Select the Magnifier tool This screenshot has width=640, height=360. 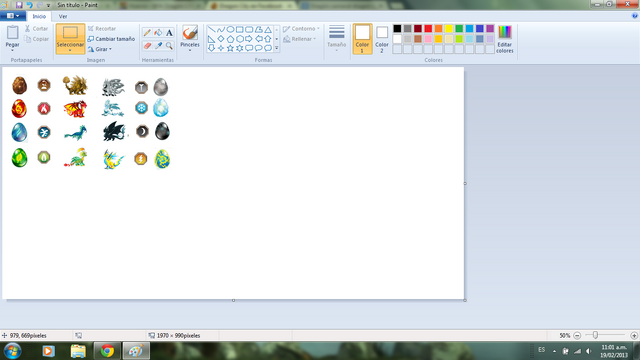[x=169, y=46]
